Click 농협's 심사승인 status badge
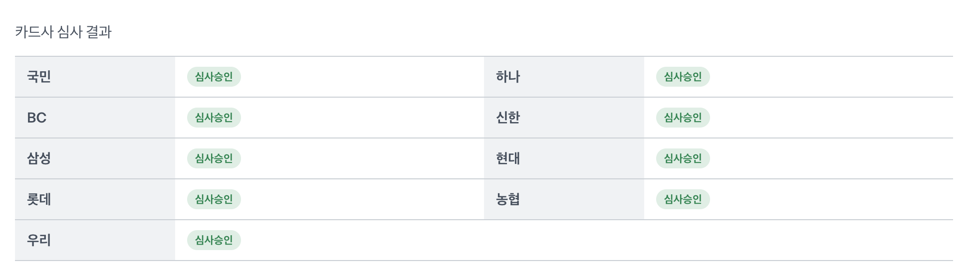This screenshot has width=980, height=273. [683, 199]
